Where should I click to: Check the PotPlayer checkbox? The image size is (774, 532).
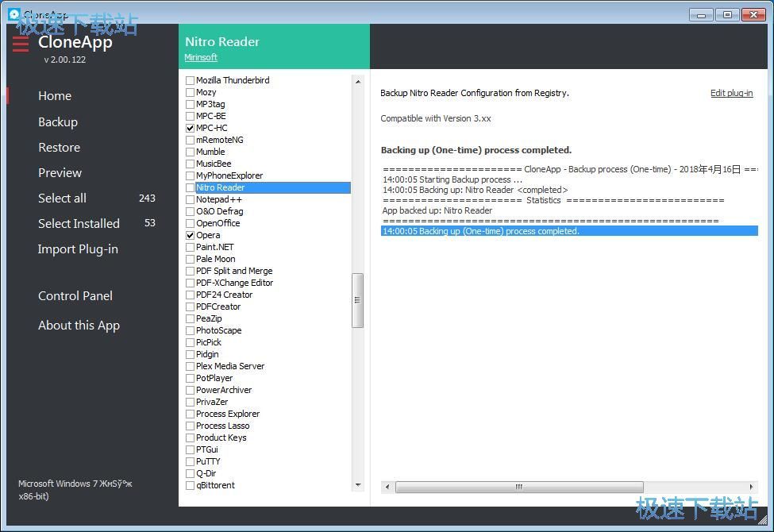coord(190,378)
